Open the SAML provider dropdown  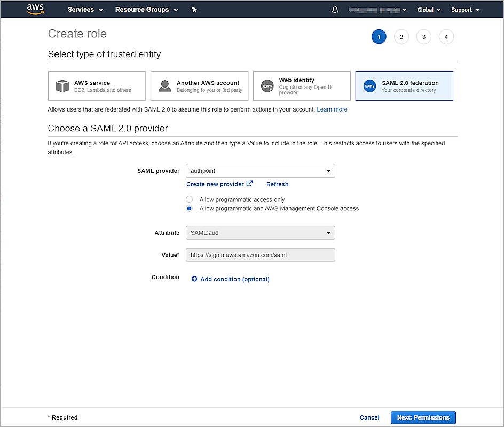click(260, 171)
